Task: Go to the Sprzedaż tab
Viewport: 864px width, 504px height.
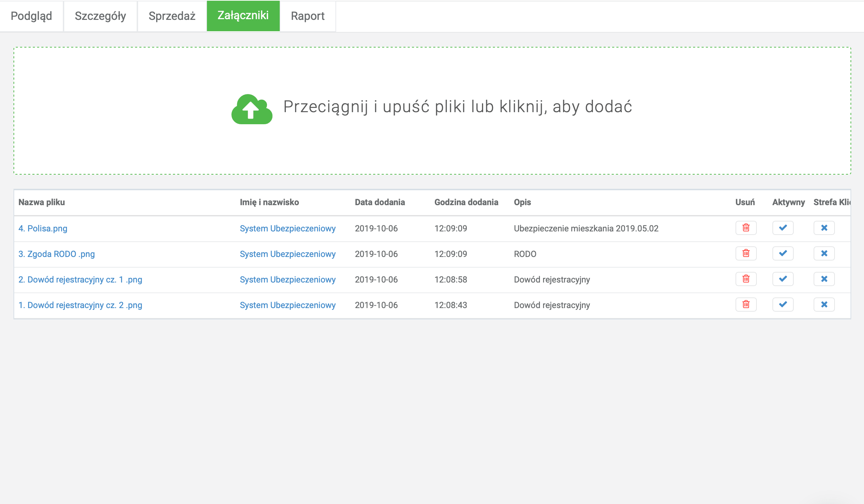Action: tap(172, 16)
